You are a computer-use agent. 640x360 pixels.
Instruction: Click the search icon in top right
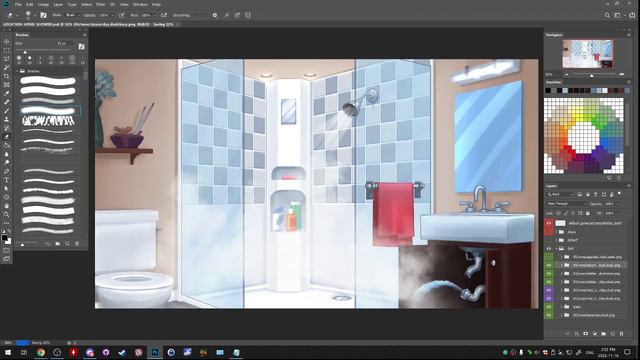607,16
